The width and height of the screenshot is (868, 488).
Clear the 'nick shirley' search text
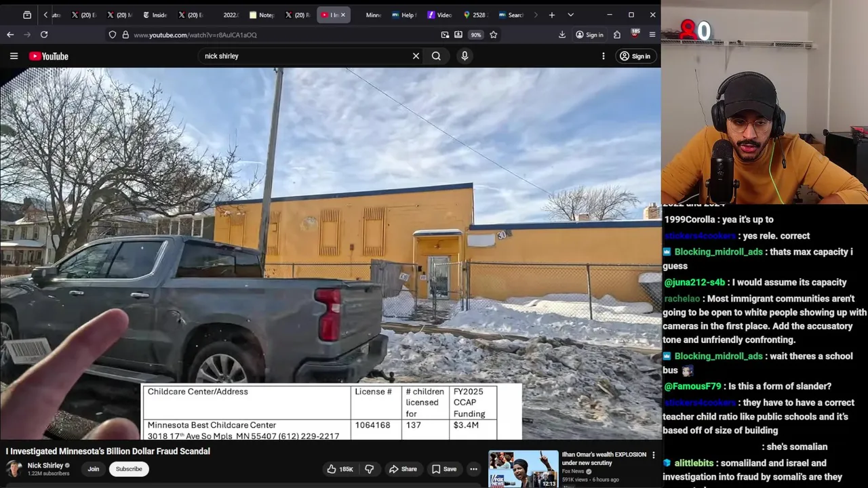[416, 56]
